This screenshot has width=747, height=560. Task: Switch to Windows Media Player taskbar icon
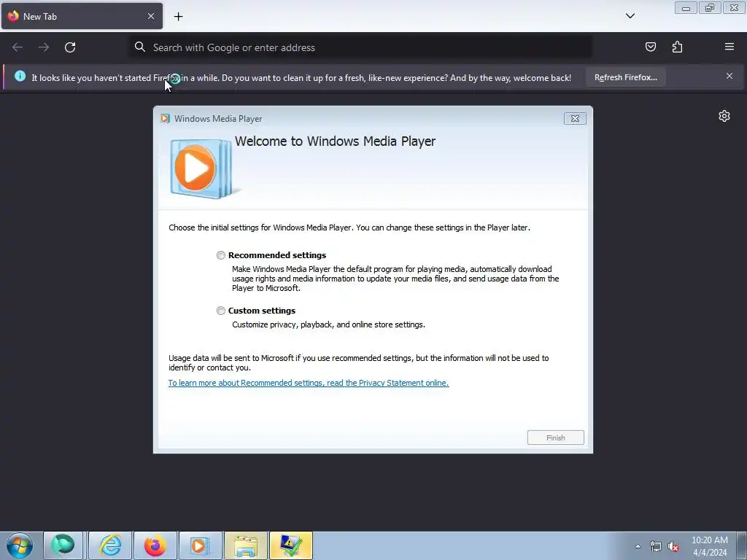pos(200,545)
